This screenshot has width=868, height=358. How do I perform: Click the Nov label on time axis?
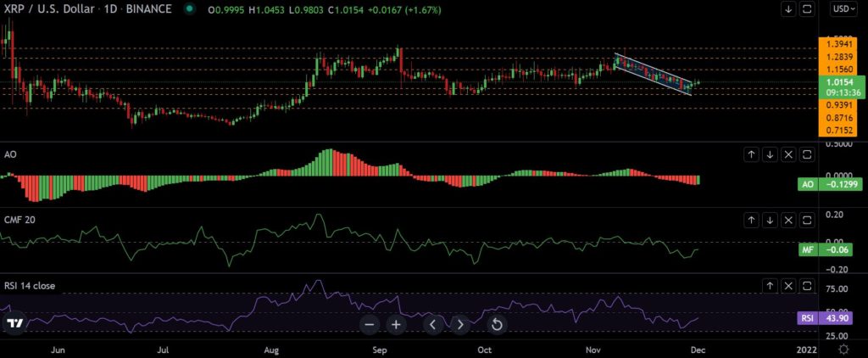[x=593, y=350]
